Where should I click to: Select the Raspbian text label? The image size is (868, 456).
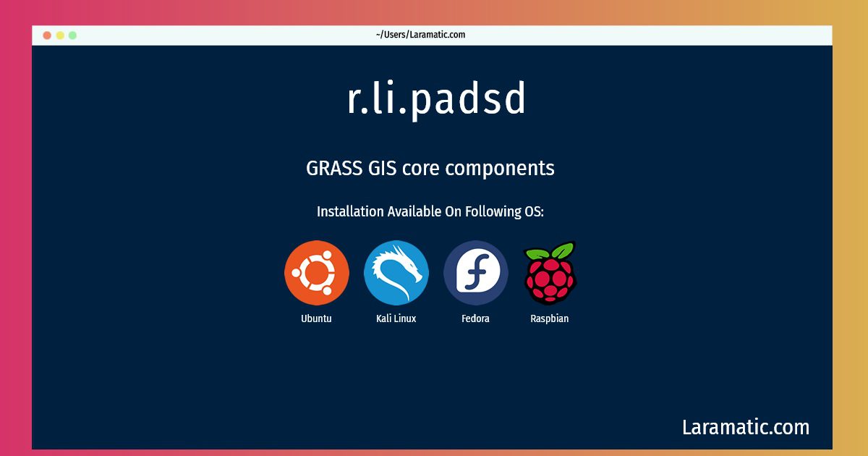[550, 318]
